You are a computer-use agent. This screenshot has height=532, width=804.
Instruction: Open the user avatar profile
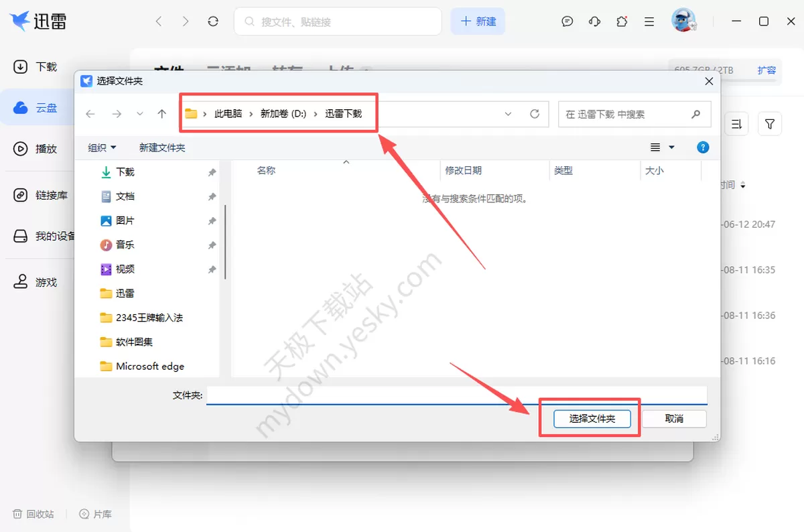pyautogui.click(x=684, y=21)
